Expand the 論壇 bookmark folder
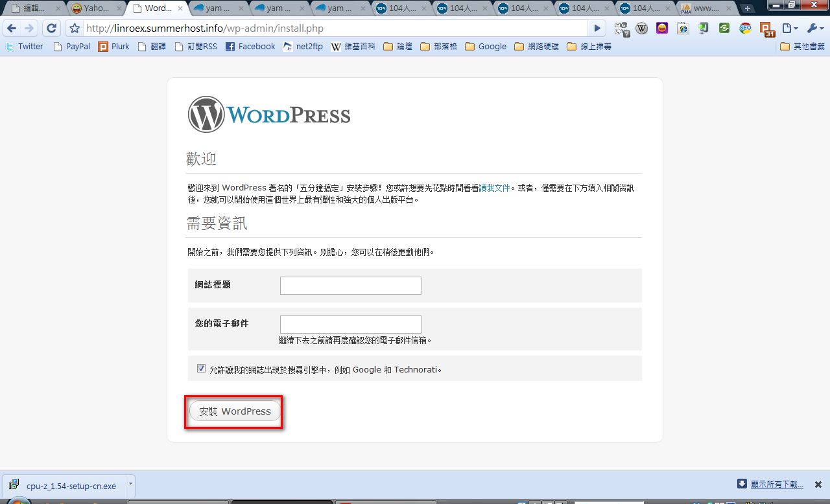830x504 pixels. (397, 47)
